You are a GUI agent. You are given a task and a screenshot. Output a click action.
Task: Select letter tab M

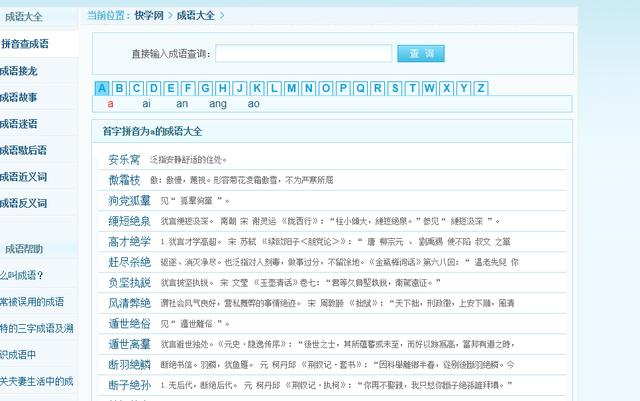(291, 88)
